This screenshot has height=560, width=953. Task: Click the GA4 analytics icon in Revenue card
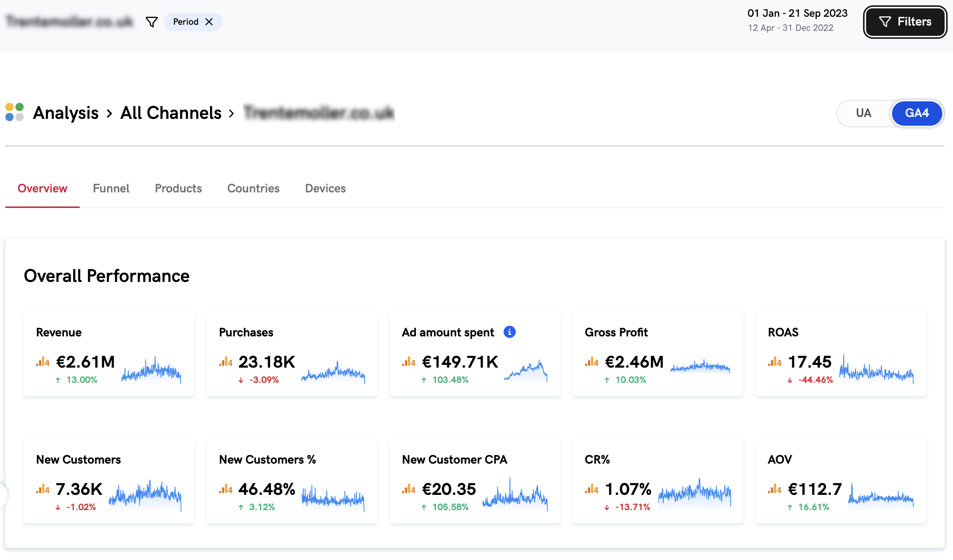[x=43, y=362]
